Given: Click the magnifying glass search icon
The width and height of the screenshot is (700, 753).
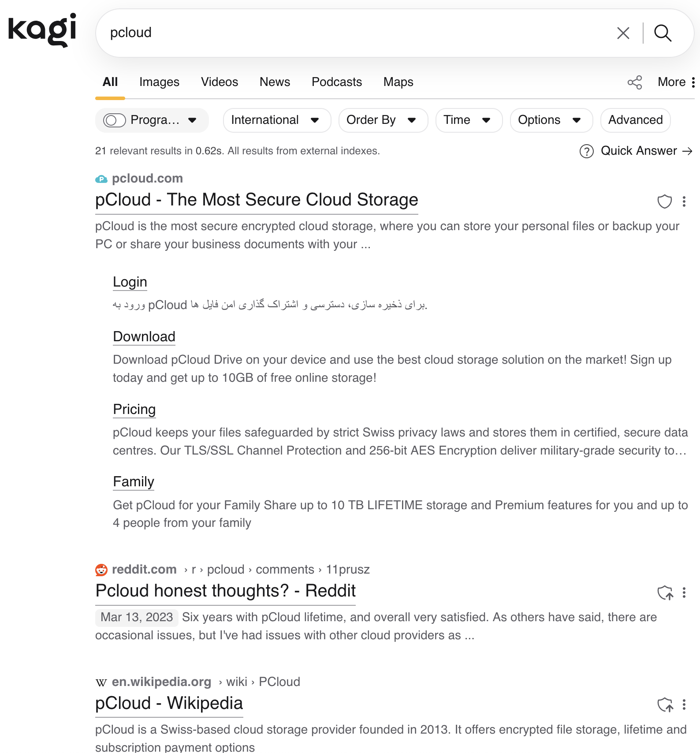Looking at the screenshot, I should (x=663, y=33).
